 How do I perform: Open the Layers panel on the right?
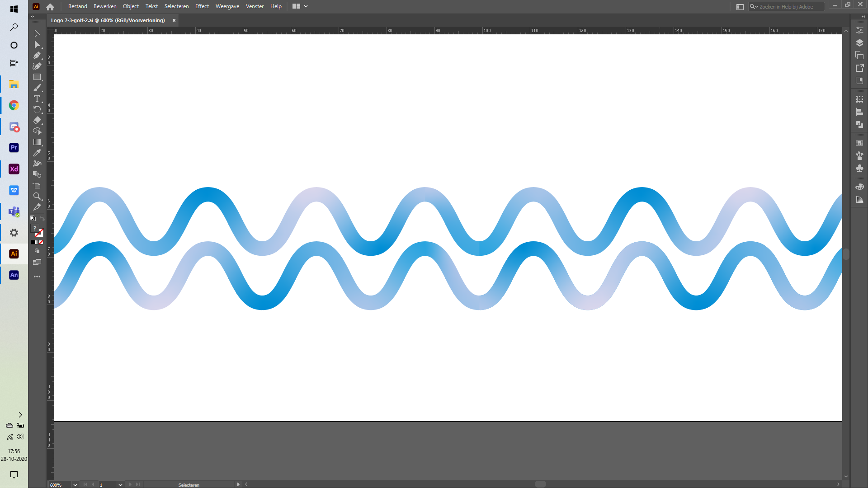tap(860, 42)
